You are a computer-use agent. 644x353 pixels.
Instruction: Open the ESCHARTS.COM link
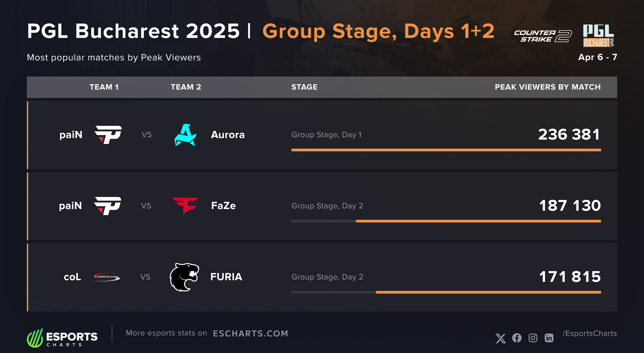pos(251,334)
